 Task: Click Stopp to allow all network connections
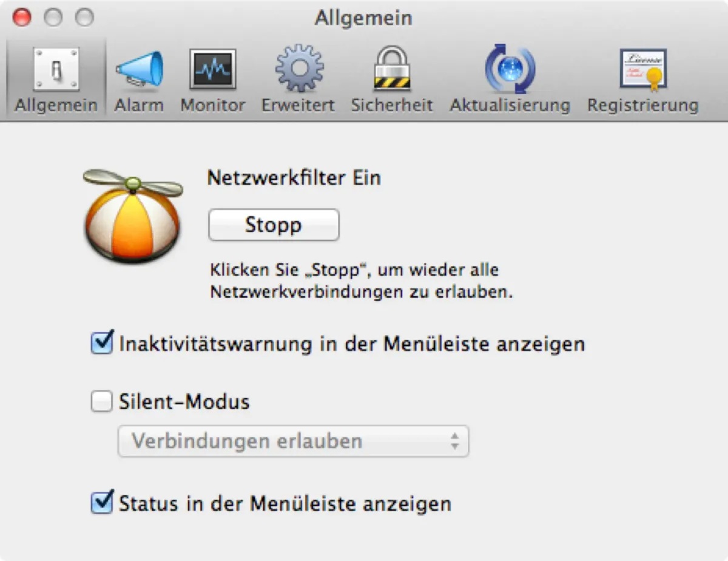(274, 224)
